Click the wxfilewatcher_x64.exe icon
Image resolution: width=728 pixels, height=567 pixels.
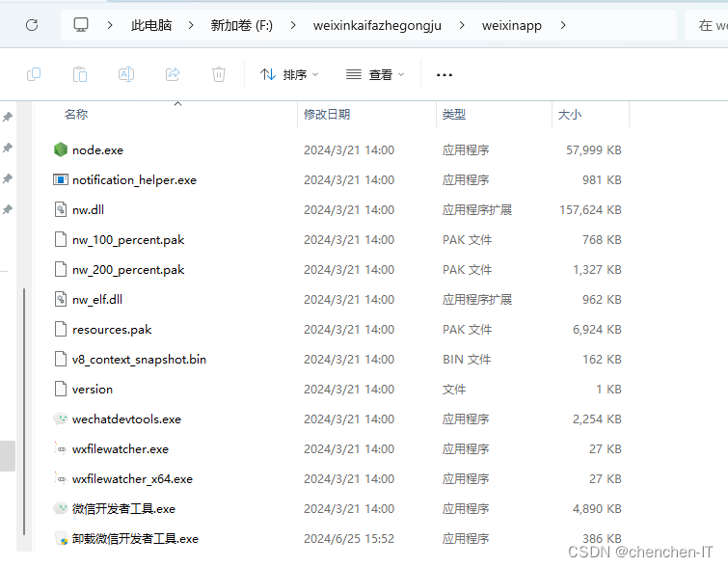click(x=61, y=478)
